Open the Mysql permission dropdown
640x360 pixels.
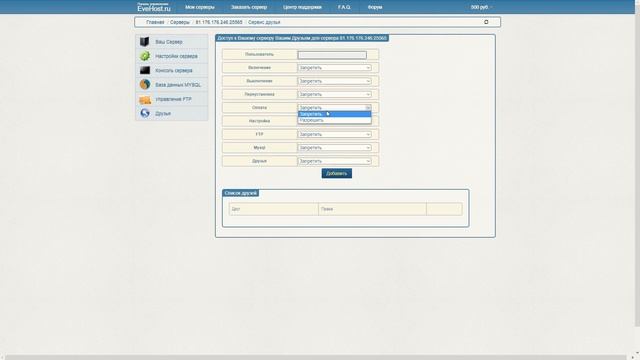tap(334, 147)
